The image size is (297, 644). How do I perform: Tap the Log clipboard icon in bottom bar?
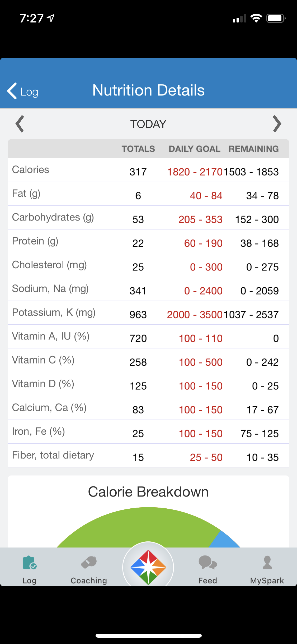click(30, 563)
